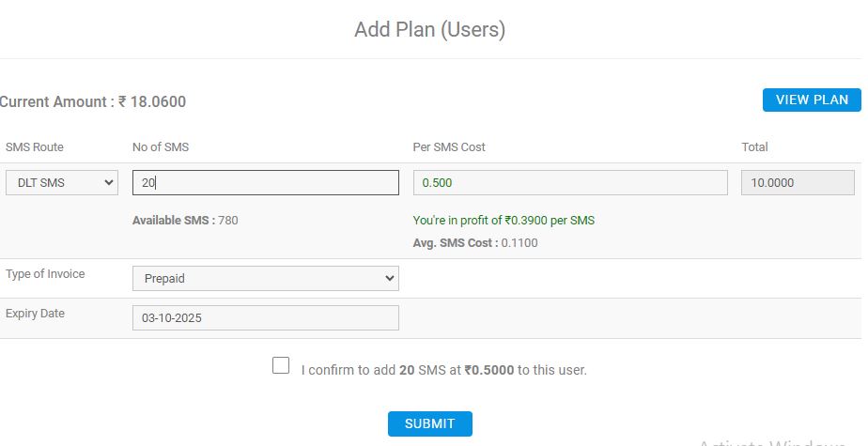Click the VIEW PLAN button

[811, 100]
